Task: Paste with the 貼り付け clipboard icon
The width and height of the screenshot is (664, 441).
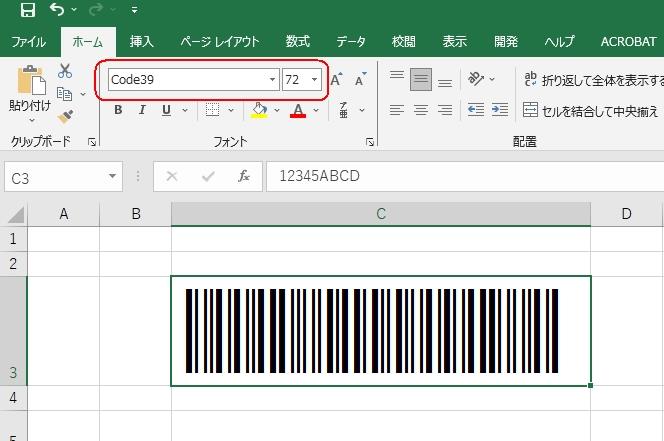Action: click(x=31, y=80)
